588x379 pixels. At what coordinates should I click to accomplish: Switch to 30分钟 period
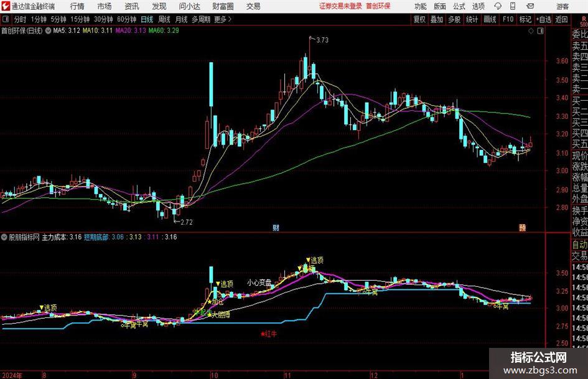click(x=103, y=19)
